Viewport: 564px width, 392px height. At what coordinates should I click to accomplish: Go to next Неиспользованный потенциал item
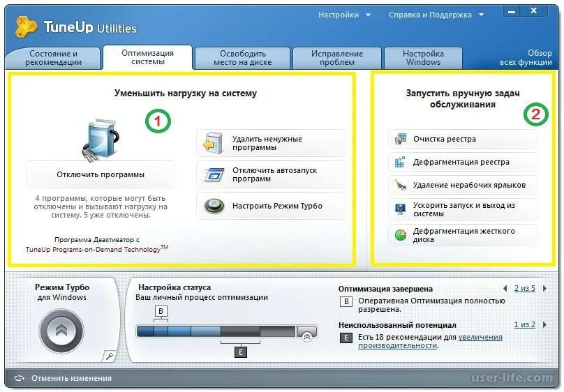(545, 324)
